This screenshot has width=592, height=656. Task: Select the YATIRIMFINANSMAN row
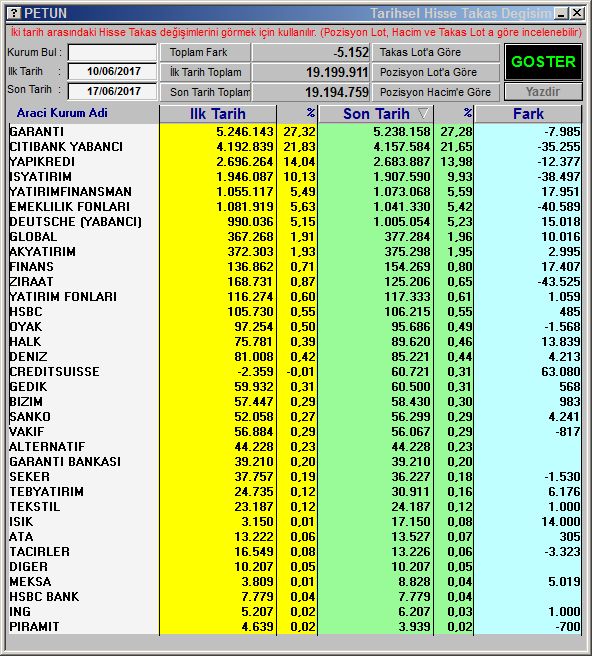pos(295,192)
